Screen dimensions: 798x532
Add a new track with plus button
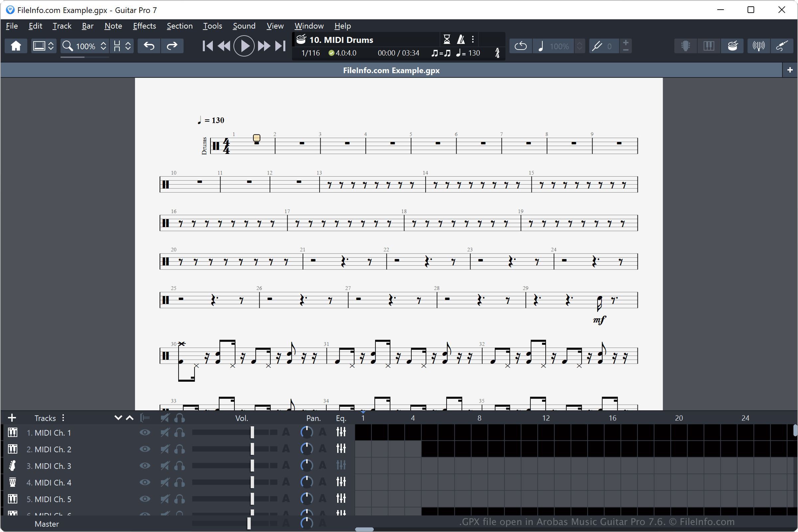pos(12,418)
